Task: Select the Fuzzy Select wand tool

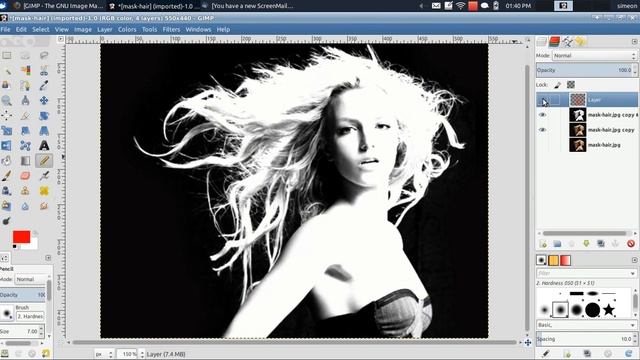Action: (x=7, y=71)
